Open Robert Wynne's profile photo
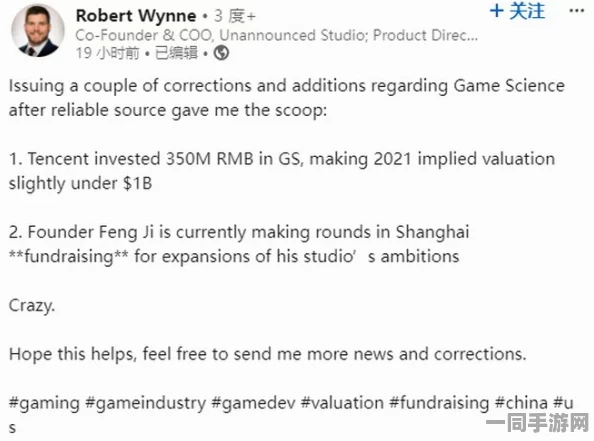 tap(38, 30)
